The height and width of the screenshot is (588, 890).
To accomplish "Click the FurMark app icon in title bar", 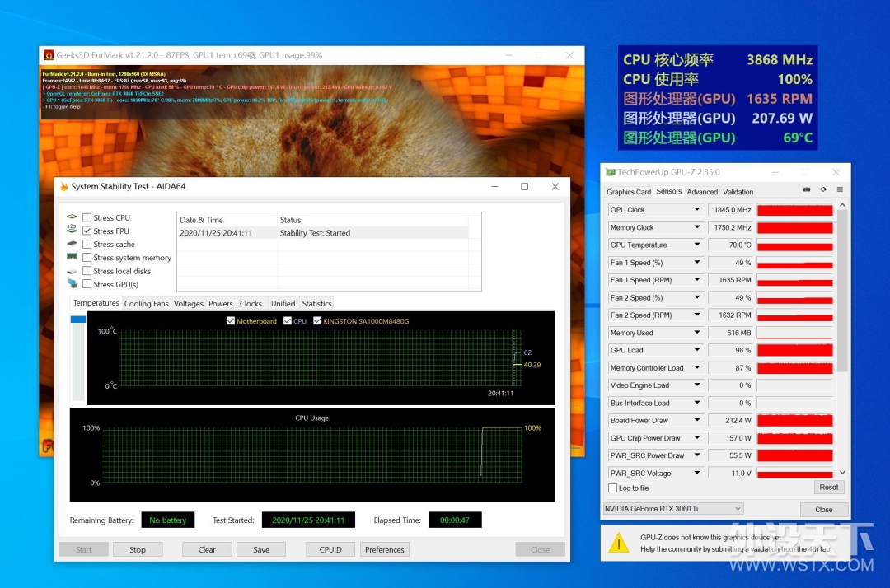I will (x=49, y=55).
